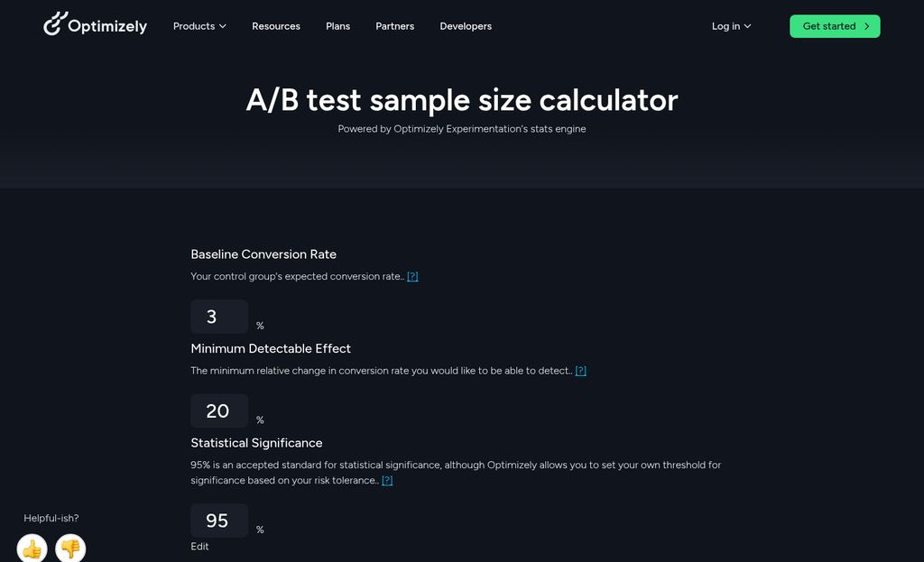
Task: Click the Helpful-ish feedback label
Action: [51, 518]
